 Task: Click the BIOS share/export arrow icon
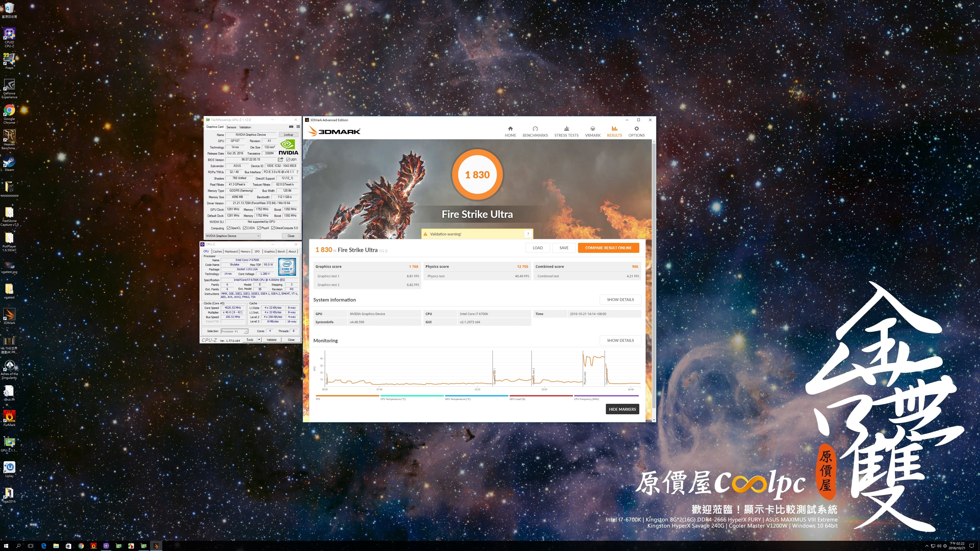pyautogui.click(x=280, y=159)
